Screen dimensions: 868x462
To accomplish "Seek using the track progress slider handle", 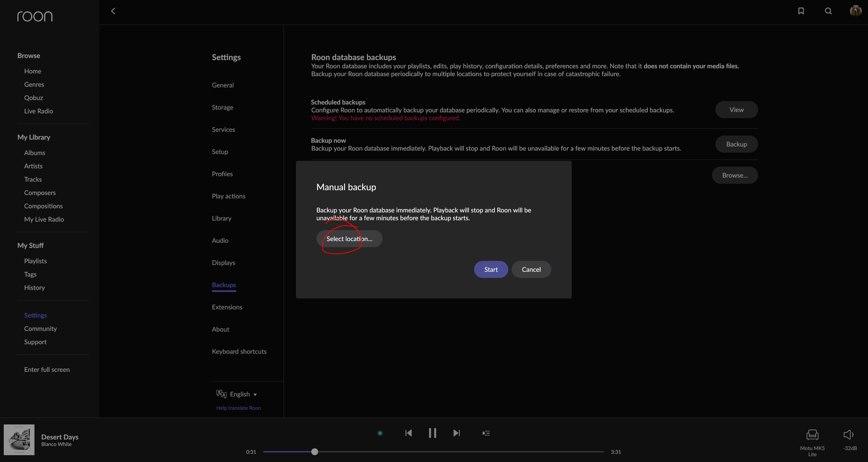I will coord(315,452).
